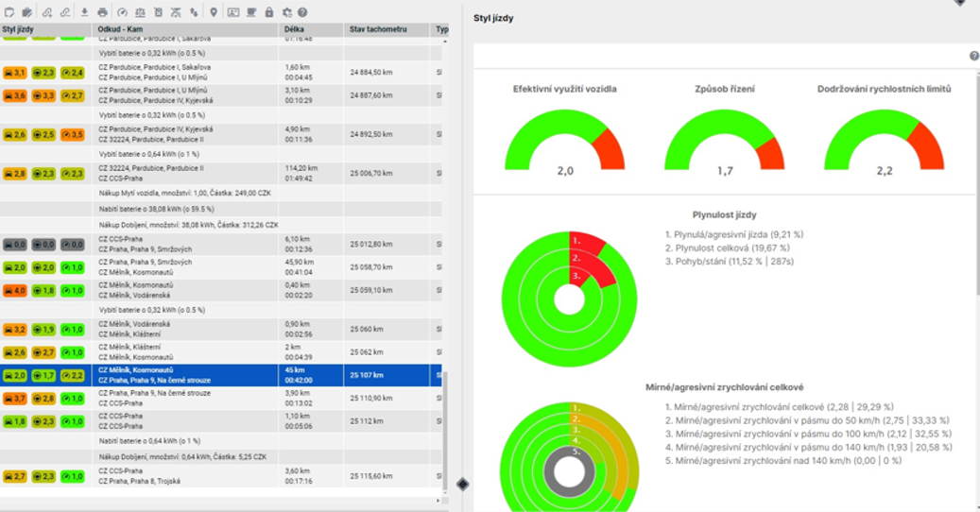
Task: Click the diamond splitter handle between panels
Action: [462, 485]
